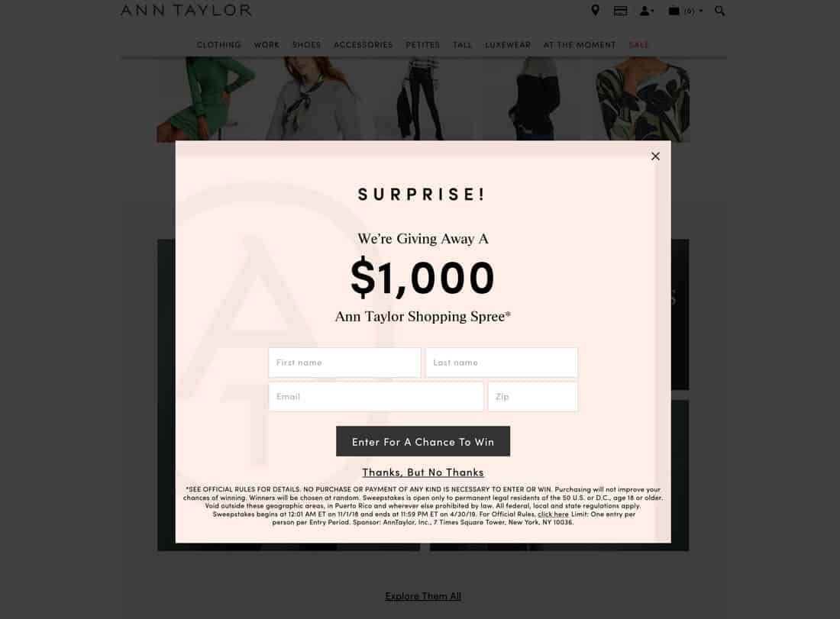This screenshot has width=840, height=619.
Task: Click the search magnifier icon
Action: (x=719, y=11)
